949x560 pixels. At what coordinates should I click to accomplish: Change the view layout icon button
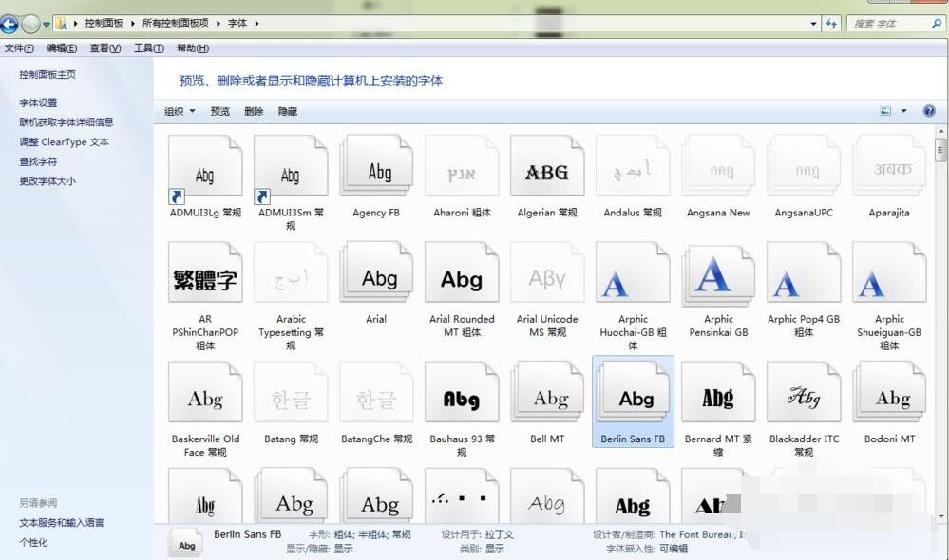885,111
